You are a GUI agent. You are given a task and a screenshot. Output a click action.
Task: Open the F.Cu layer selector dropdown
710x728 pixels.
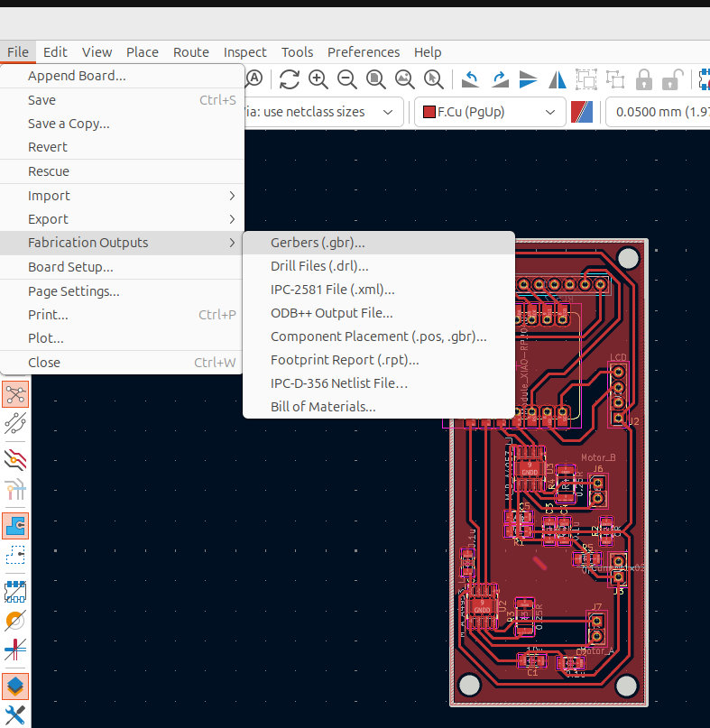tap(489, 112)
